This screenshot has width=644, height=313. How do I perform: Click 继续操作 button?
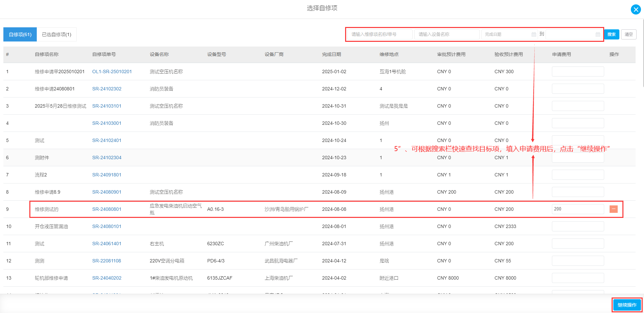[x=627, y=305]
